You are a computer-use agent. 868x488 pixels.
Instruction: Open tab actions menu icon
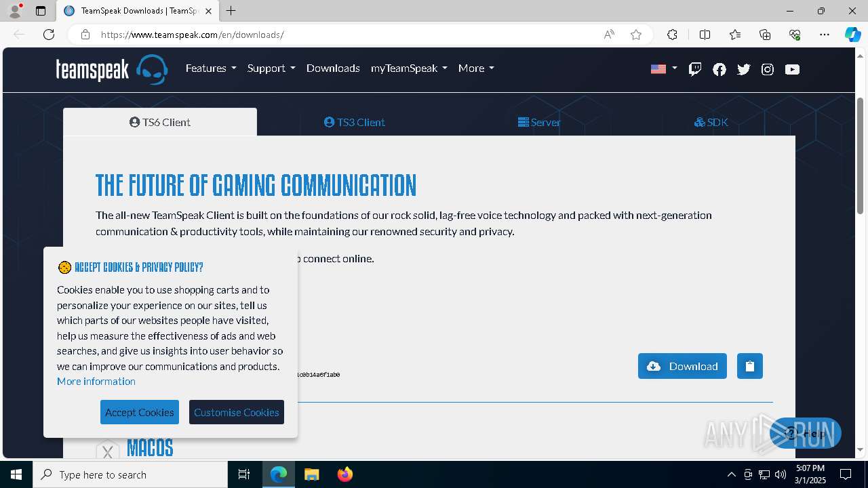[41, 11]
